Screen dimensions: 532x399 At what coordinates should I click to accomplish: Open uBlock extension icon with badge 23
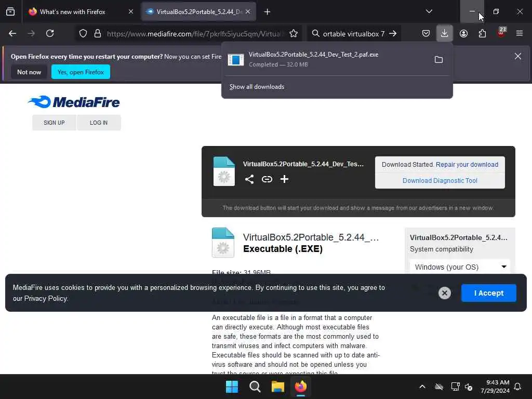click(501, 33)
